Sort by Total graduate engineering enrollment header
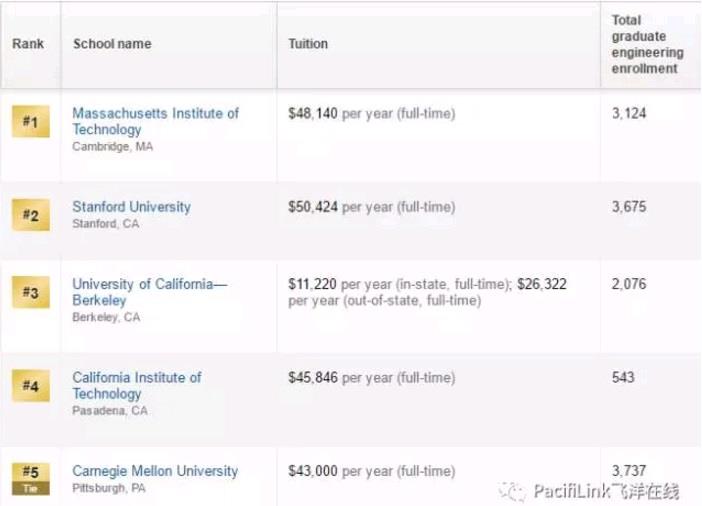Screen dimensions: 702x506 646,44
